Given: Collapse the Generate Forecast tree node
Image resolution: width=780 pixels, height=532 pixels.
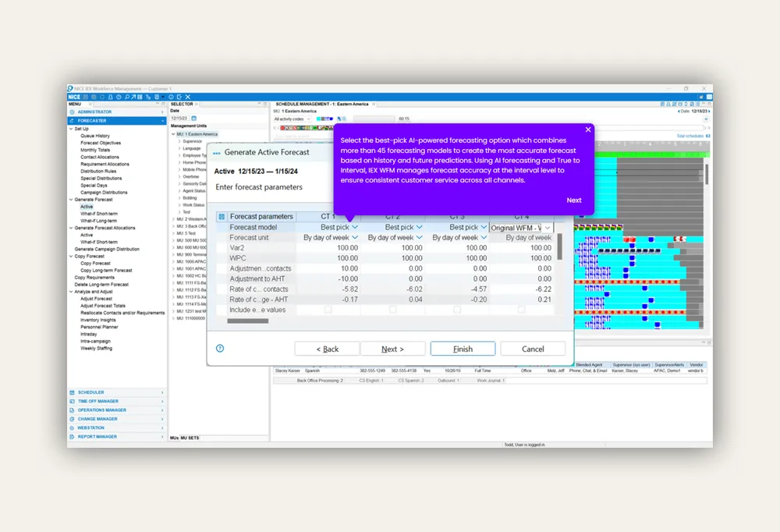Looking at the screenshot, I should pyautogui.click(x=71, y=200).
